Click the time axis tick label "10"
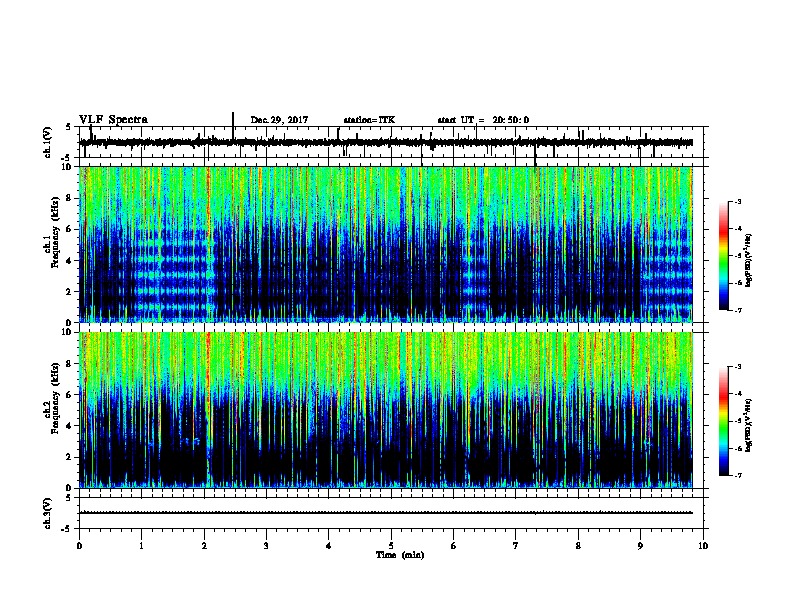This screenshot has width=792, height=612. coord(703,546)
